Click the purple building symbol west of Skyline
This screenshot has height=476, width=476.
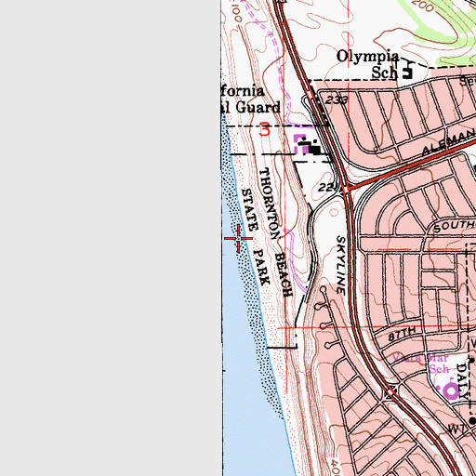coord(301,144)
